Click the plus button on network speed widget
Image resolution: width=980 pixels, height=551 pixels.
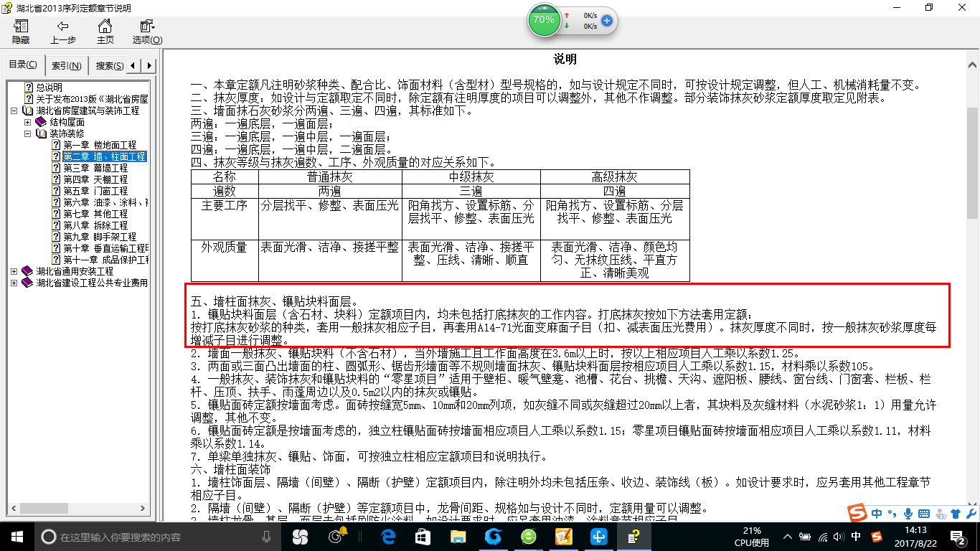(606, 21)
